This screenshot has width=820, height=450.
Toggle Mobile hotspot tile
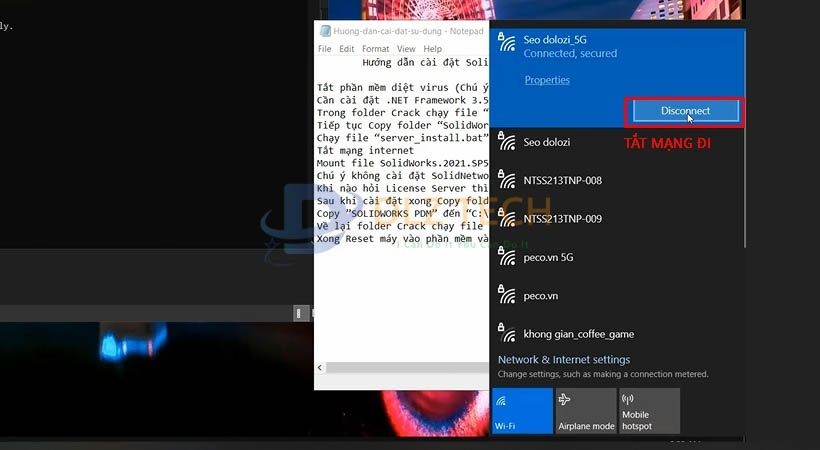[x=649, y=411]
